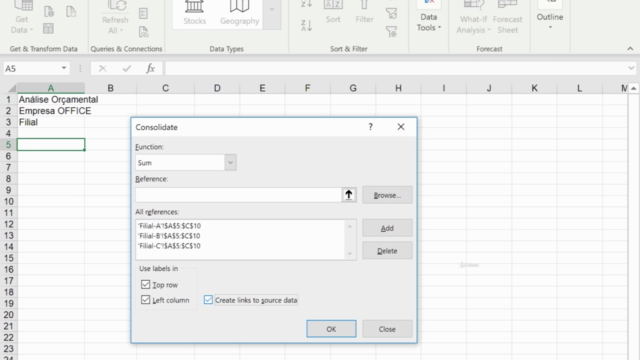
Task: Click the Enter checkmark formula bar icon
Action: pyautogui.click(x=127, y=69)
